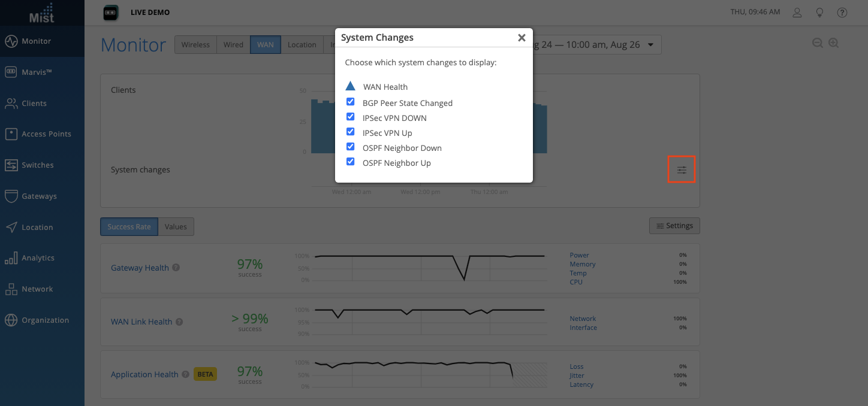Open the Settings list button
The width and height of the screenshot is (868, 406).
pos(674,226)
